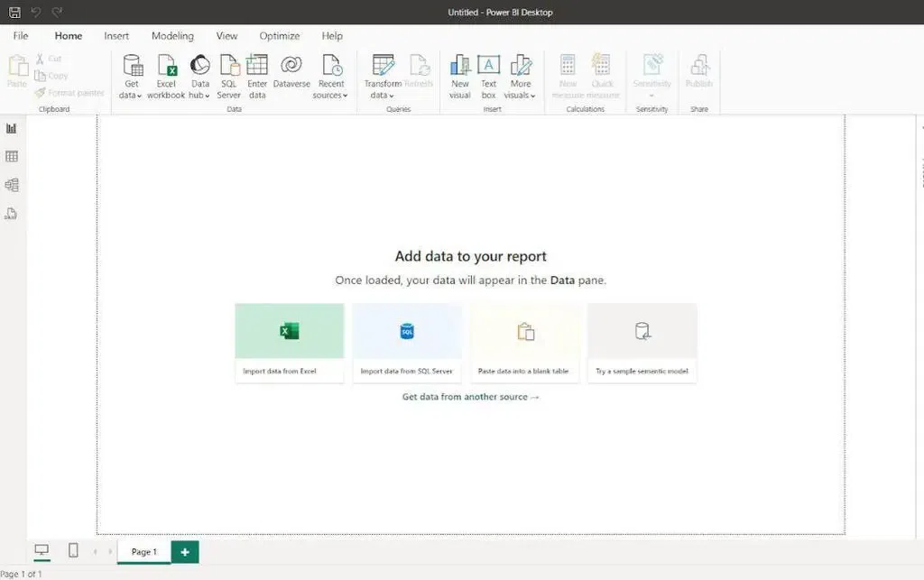
Task: Click the Save icon in title bar
Action: pyautogui.click(x=14, y=12)
